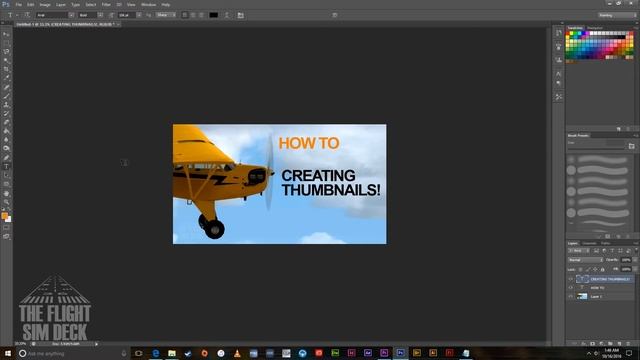
Task: Select the Pen tool
Action: (6, 158)
